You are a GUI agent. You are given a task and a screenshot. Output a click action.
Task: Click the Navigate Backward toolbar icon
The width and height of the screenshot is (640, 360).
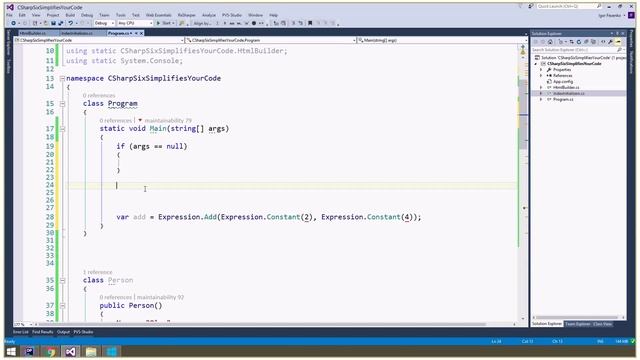(x=13, y=23)
